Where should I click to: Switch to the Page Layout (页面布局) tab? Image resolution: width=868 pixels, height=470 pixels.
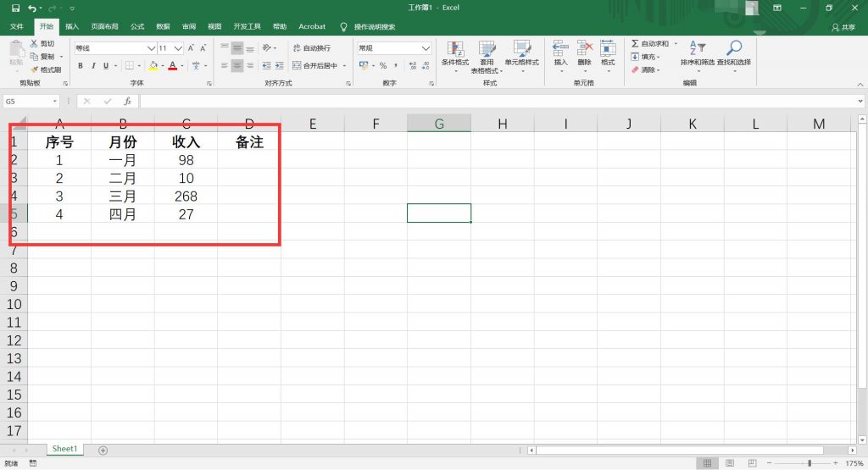coord(104,26)
